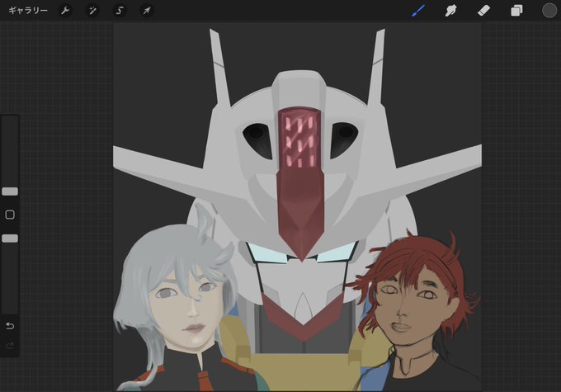Click the canvas artwork with robot head
Image resolution: width=561 pixels, height=392 pixels.
(297, 207)
